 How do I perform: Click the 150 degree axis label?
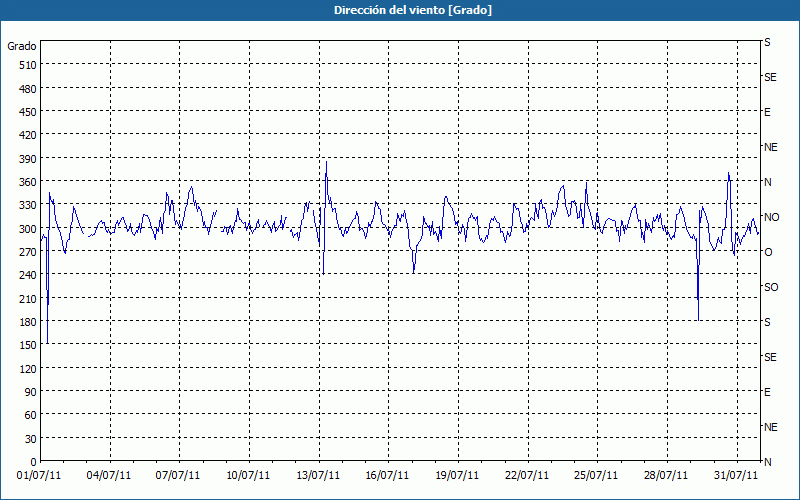[x=28, y=345]
